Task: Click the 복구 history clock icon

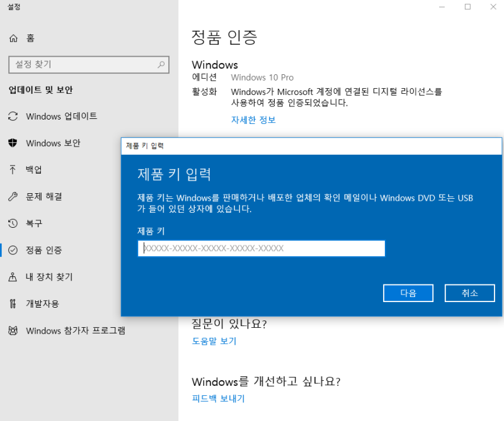Action: tap(13, 223)
